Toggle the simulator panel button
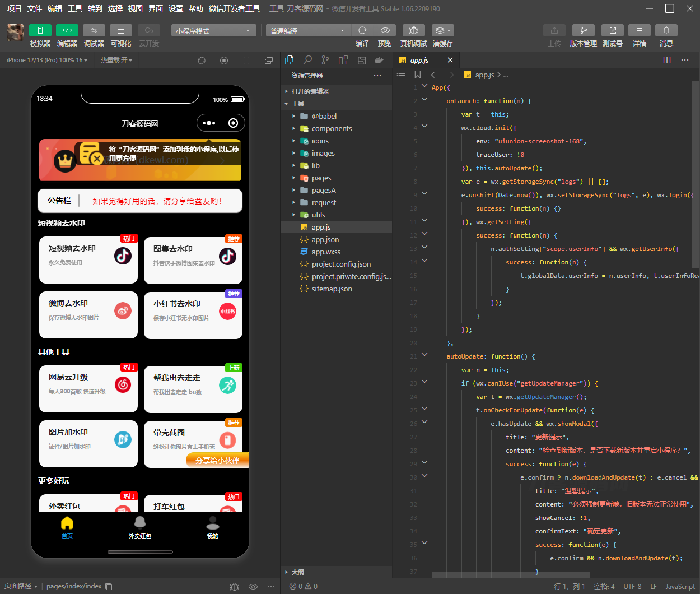The image size is (700, 594). point(40,30)
